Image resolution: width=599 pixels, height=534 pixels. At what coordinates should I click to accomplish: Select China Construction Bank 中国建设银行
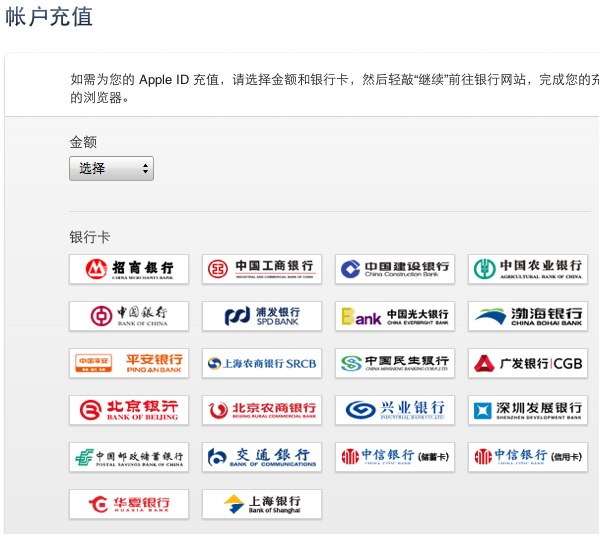coord(395,269)
